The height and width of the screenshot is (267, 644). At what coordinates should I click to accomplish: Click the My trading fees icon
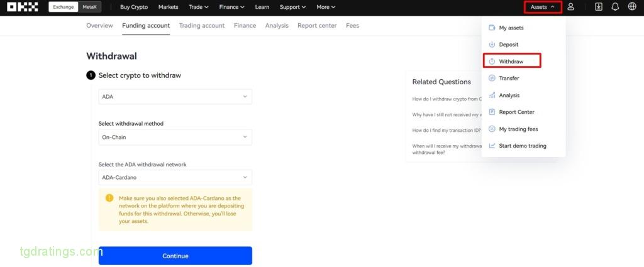[x=492, y=129]
